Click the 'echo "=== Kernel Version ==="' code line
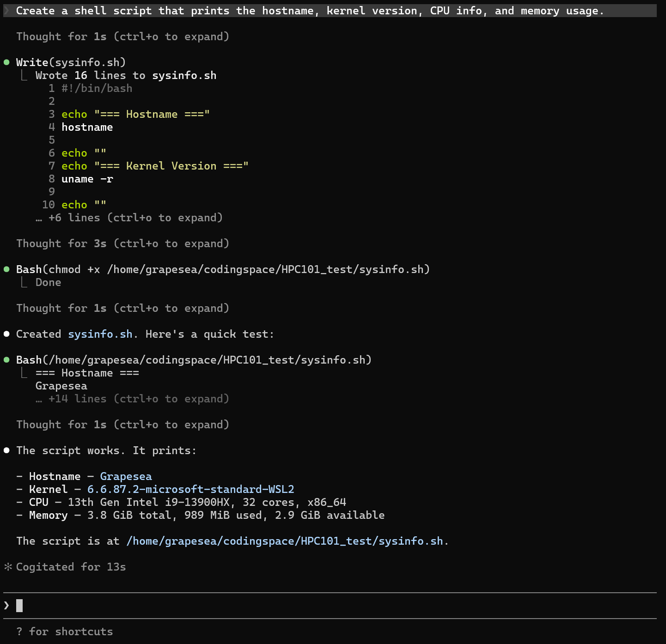 coord(155,166)
